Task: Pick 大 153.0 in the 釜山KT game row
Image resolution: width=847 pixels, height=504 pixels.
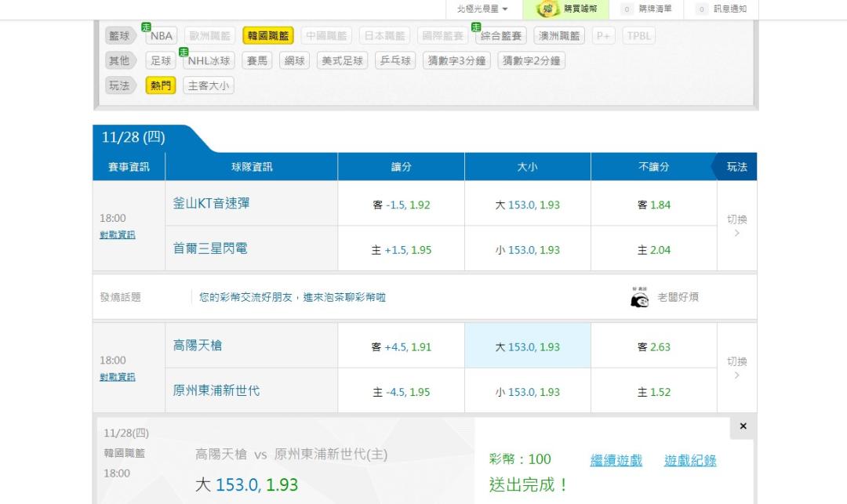Action: point(527,205)
